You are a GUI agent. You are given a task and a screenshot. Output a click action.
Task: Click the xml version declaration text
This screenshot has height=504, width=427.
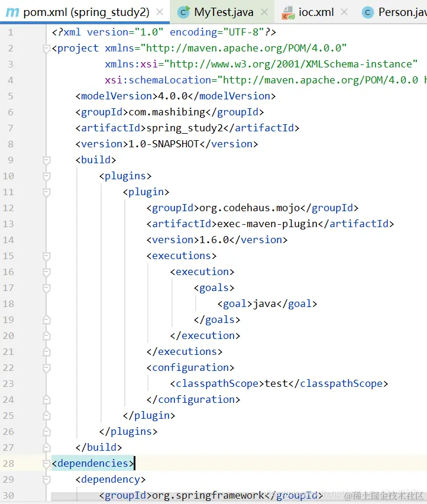[x=164, y=32]
